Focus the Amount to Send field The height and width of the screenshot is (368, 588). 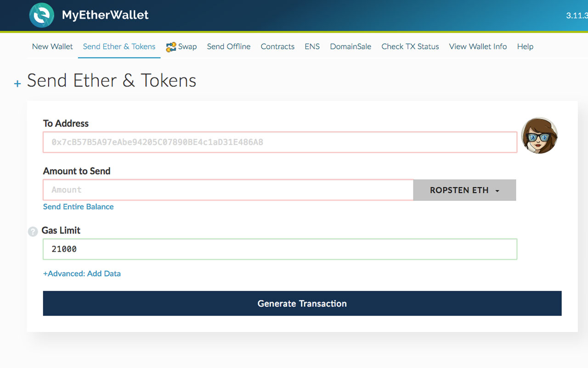(228, 190)
